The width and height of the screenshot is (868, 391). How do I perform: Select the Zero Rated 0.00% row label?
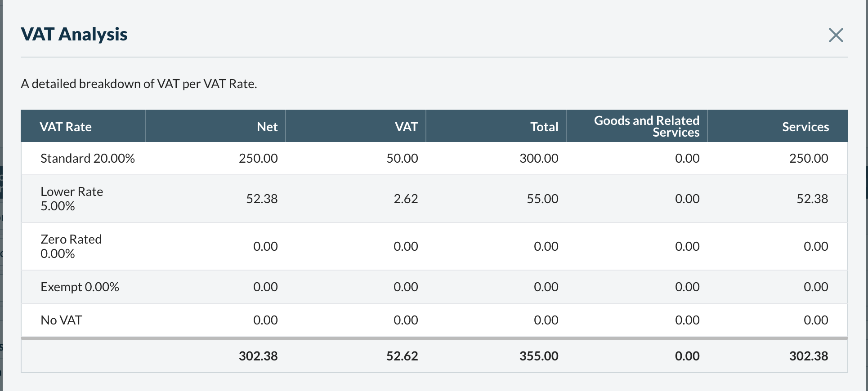point(71,246)
